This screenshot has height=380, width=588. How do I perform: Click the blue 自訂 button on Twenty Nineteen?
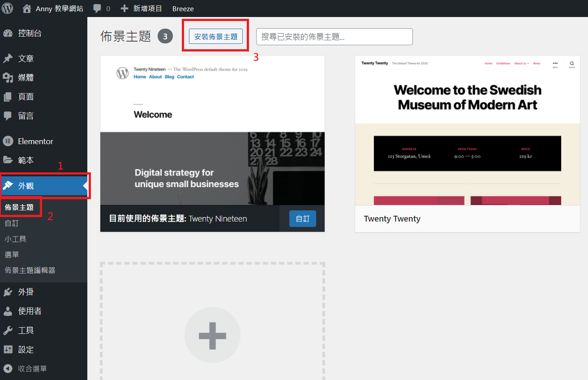point(303,219)
